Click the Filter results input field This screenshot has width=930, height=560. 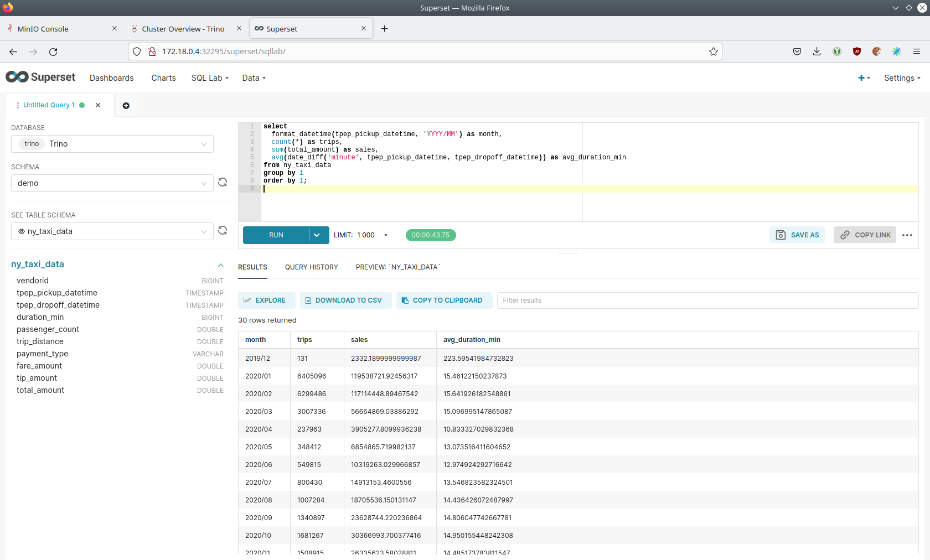707,300
